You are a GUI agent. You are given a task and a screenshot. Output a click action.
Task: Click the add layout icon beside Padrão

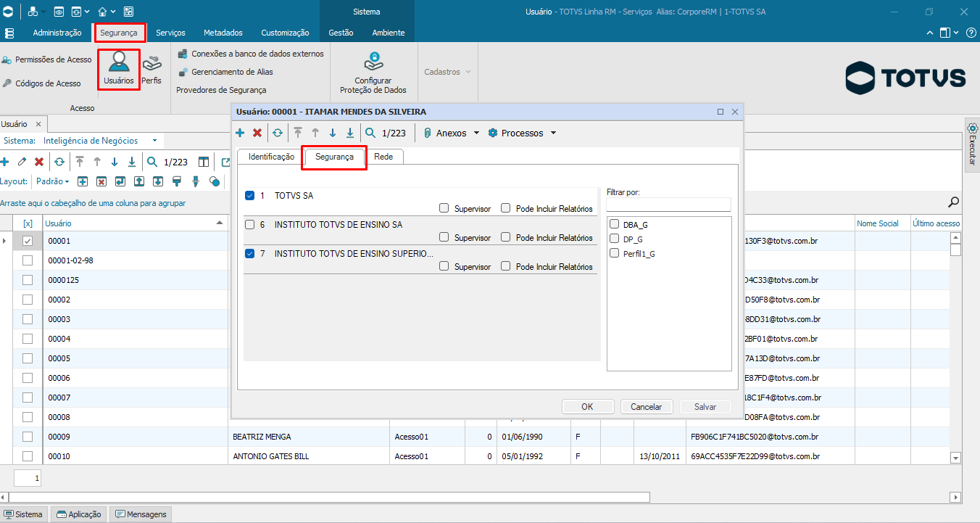pyautogui.click(x=83, y=181)
